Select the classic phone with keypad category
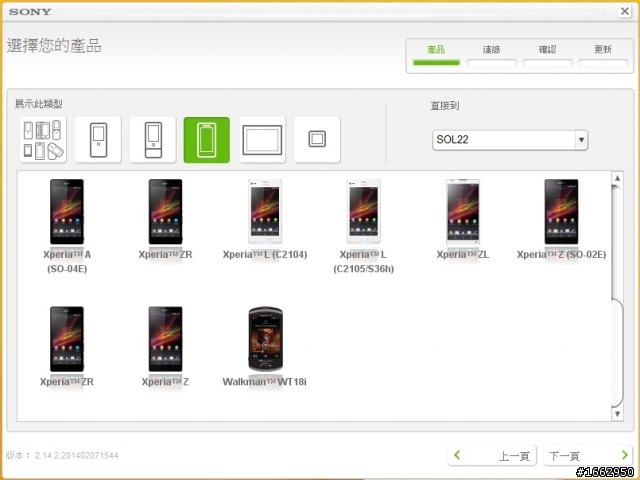The width and height of the screenshot is (640, 480). (98, 140)
